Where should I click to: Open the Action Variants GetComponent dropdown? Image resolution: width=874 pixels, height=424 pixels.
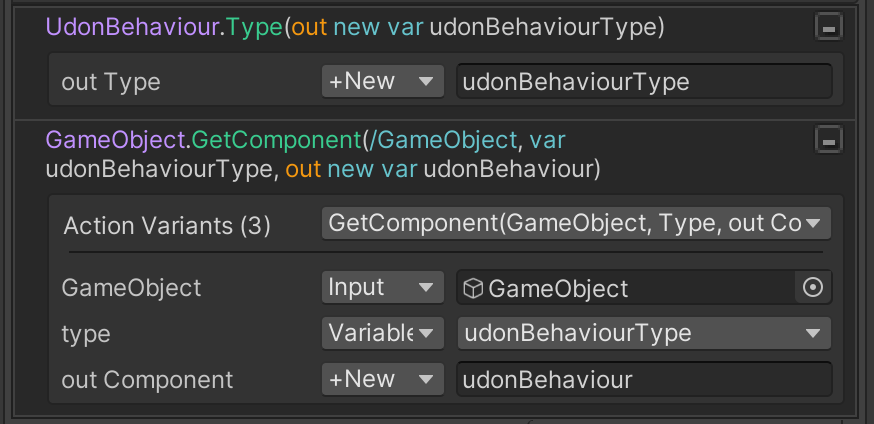click(576, 223)
